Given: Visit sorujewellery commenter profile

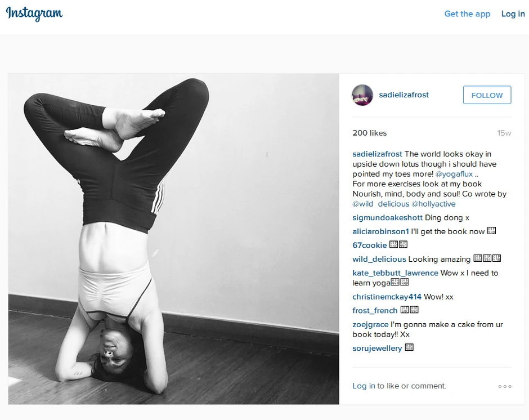Looking at the screenshot, I should [377, 348].
